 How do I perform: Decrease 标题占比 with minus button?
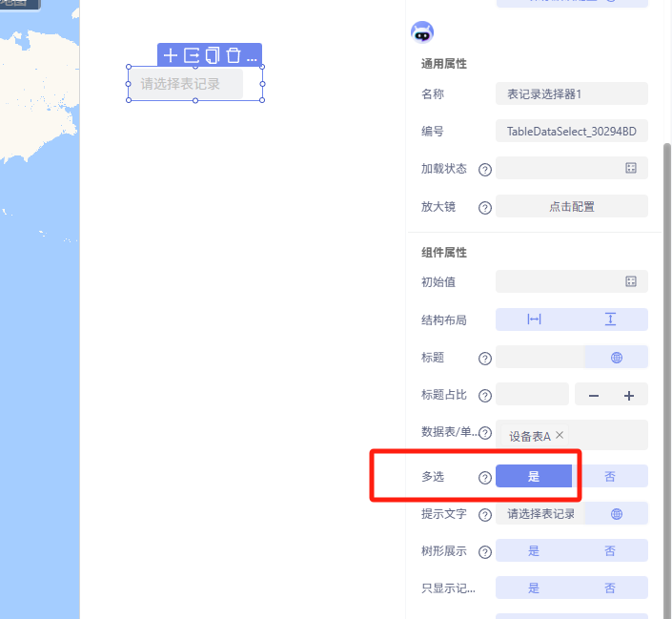tap(594, 396)
